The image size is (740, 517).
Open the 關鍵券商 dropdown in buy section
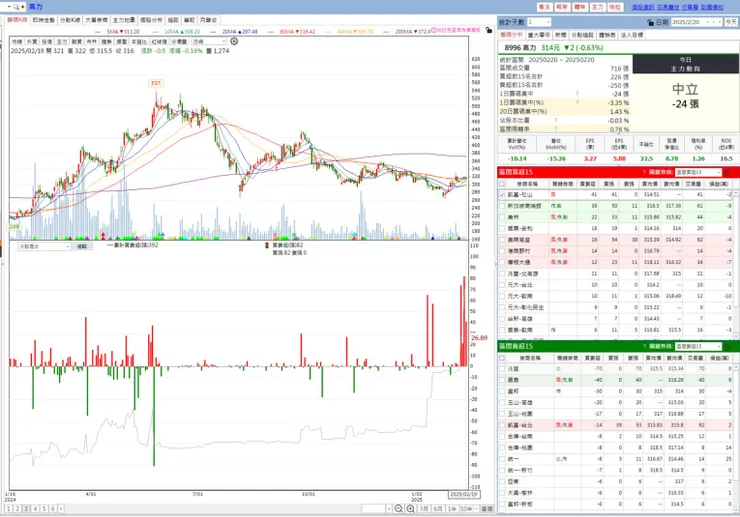(x=698, y=172)
